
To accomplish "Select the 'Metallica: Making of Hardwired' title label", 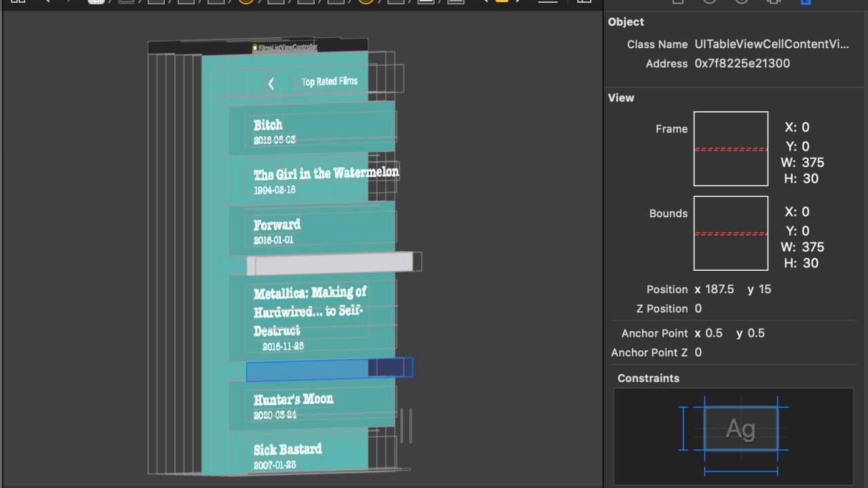I will tap(310, 312).
